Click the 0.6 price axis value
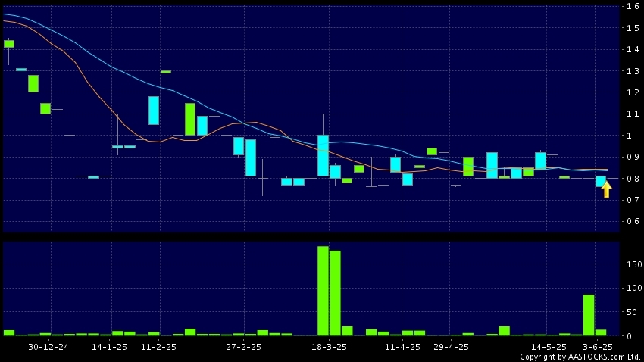The height and width of the screenshot is (362, 644). pos(633,221)
